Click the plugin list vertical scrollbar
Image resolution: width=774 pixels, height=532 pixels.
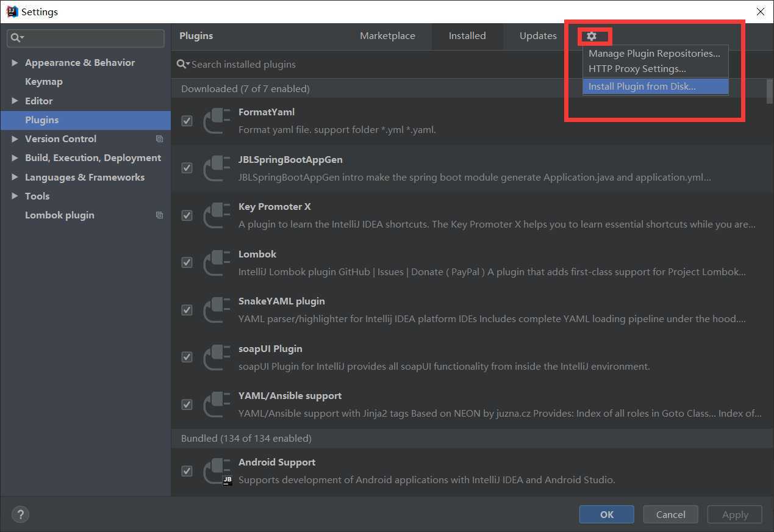[x=769, y=92]
